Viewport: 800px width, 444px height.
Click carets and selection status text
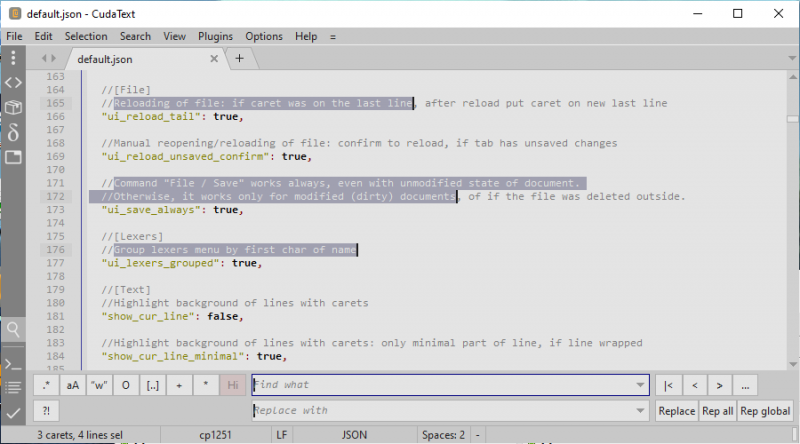click(x=80, y=435)
